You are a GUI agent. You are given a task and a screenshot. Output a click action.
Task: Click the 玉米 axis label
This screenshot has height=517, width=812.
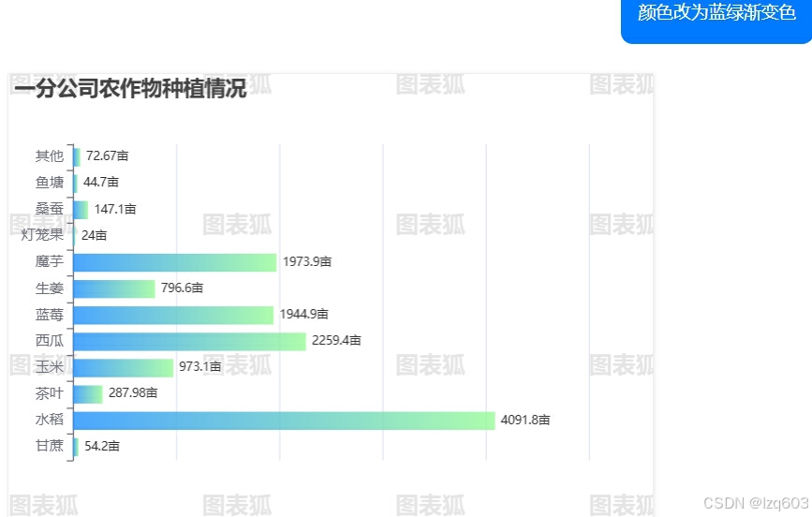[50, 367]
